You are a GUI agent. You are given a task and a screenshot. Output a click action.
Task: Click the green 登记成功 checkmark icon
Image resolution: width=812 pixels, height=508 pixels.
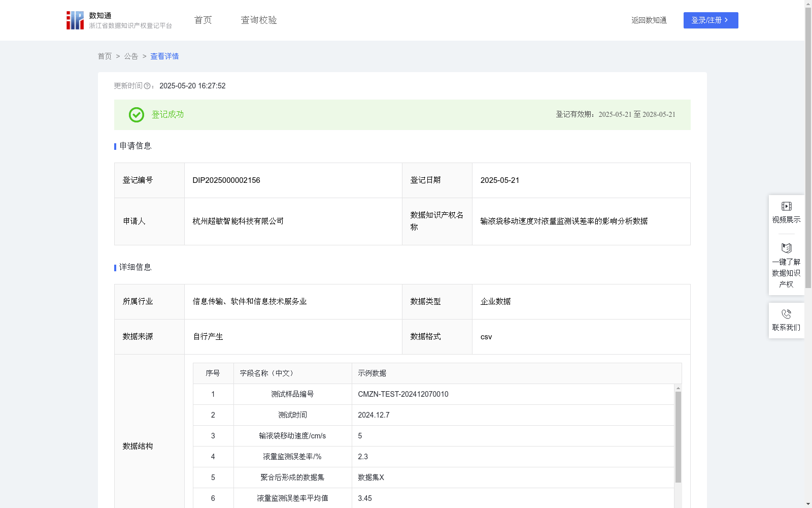(x=136, y=115)
